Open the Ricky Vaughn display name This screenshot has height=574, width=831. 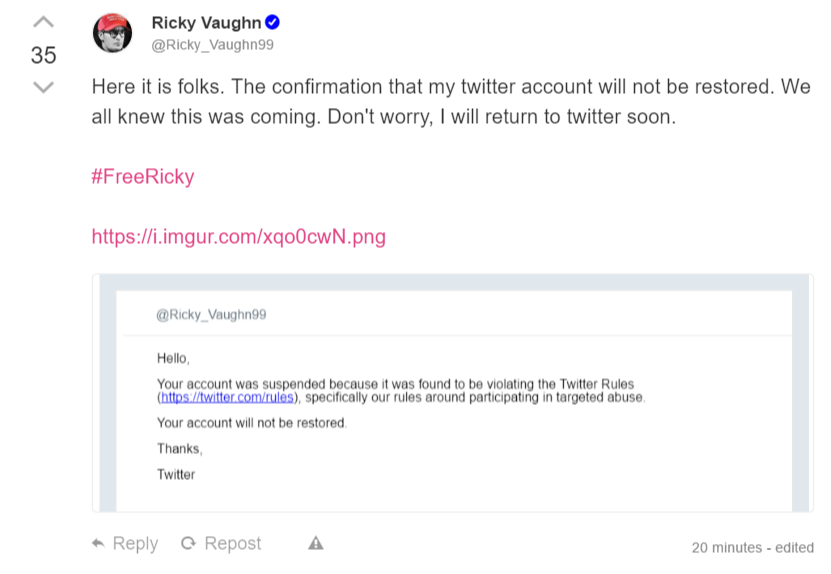(x=206, y=23)
